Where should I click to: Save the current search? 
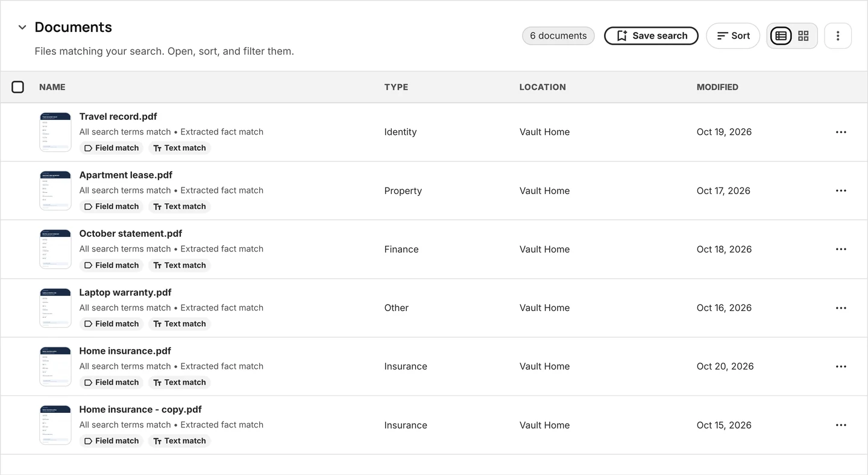coord(651,36)
